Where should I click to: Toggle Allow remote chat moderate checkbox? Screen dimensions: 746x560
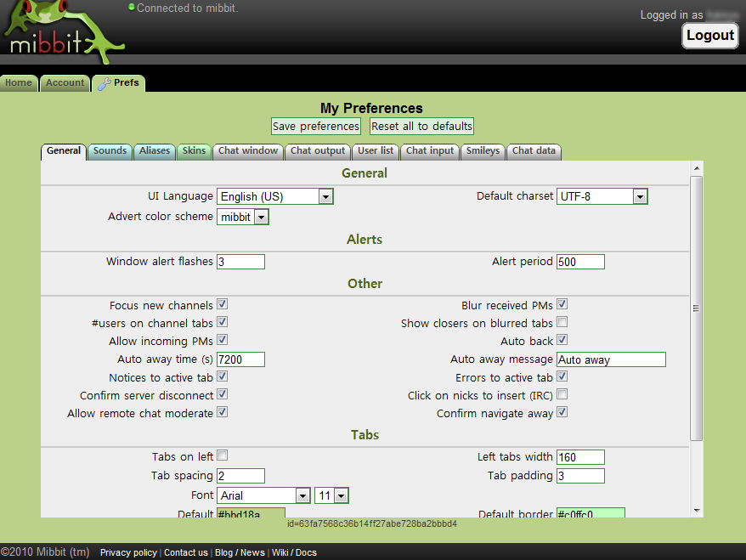point(222,412)
